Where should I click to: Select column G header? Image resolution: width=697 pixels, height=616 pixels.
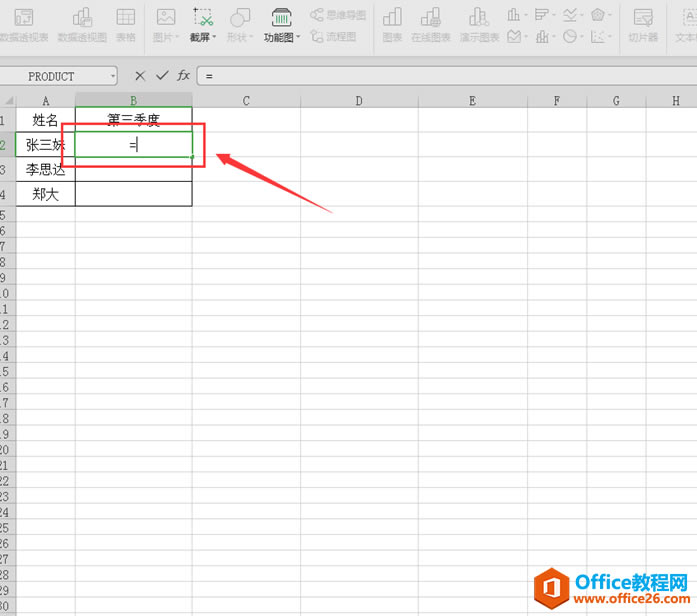tap(616, 101)
